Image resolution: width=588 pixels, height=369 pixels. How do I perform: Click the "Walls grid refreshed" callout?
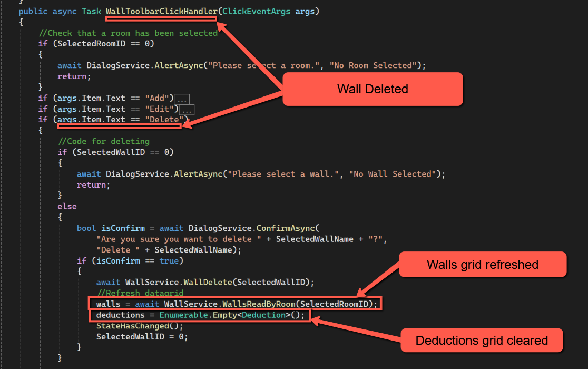(482, 264)
